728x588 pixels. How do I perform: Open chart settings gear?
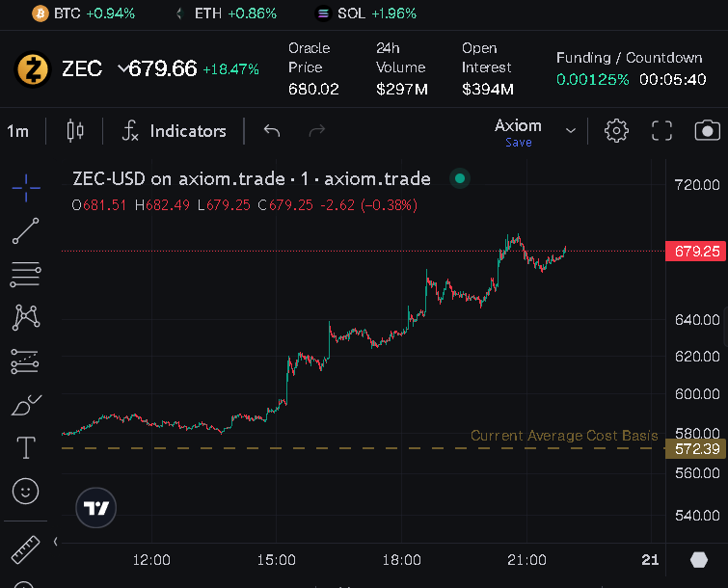[x=616, y=131]
